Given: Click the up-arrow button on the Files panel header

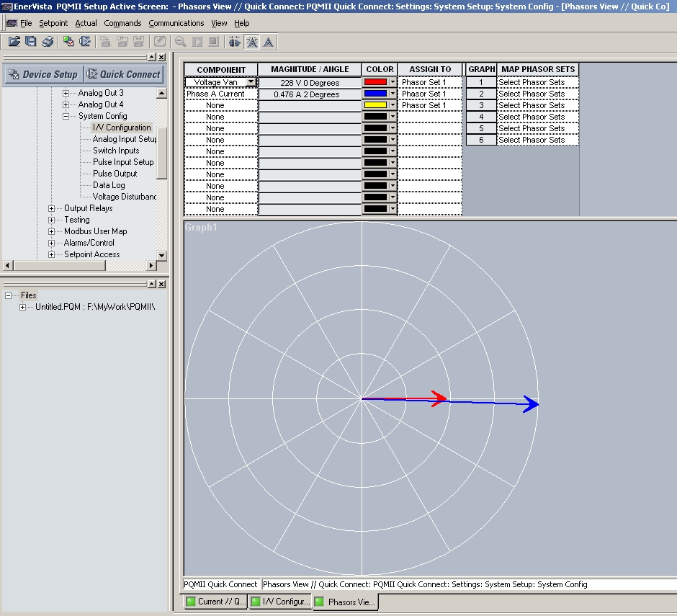Looking at the screenshot, I should coord(152,284).
